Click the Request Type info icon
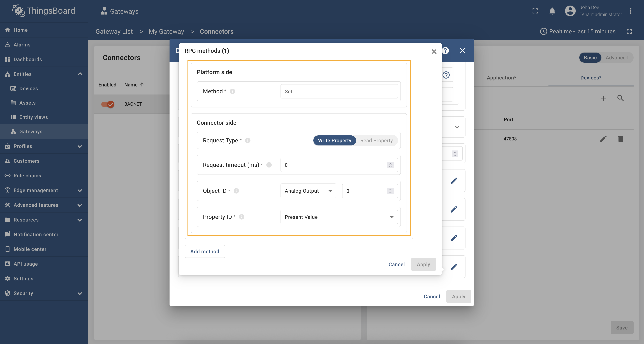 [247, 141]
